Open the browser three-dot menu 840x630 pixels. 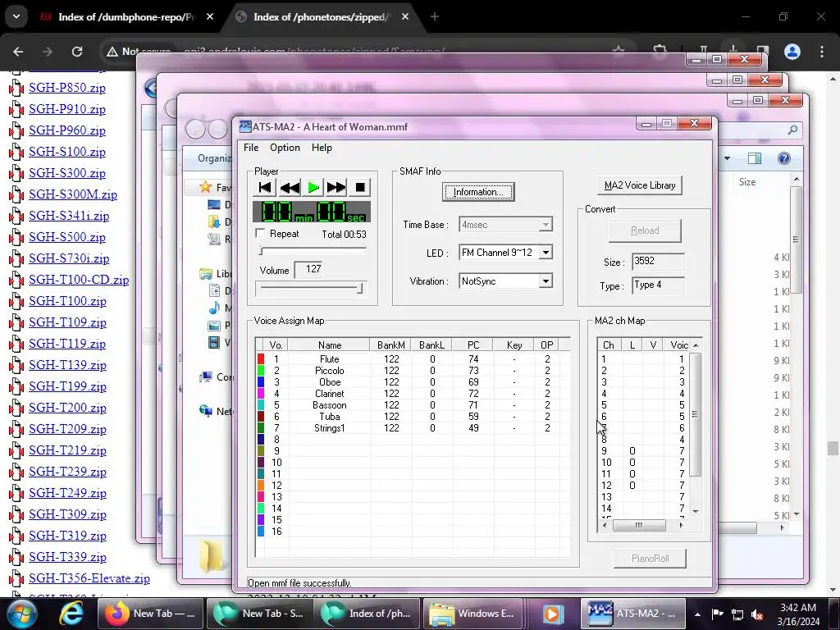pyautogui.click(x=822, y=52)
